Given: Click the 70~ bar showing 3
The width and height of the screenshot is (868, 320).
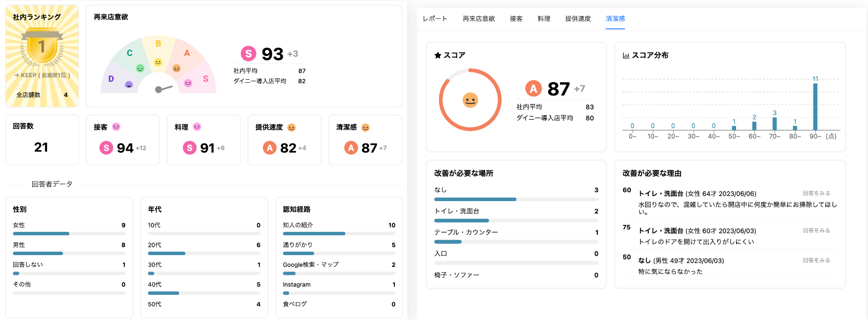Looking at the screenshot, I should 775,124.
